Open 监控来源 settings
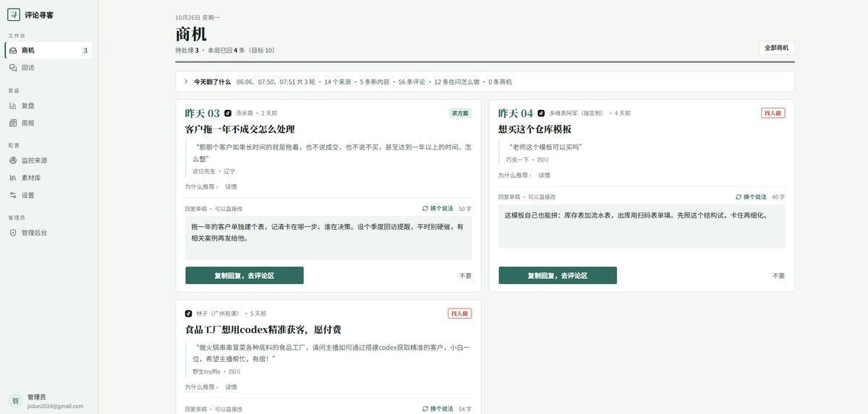Screen dimensions: 868x414 (x=48, y=160)
